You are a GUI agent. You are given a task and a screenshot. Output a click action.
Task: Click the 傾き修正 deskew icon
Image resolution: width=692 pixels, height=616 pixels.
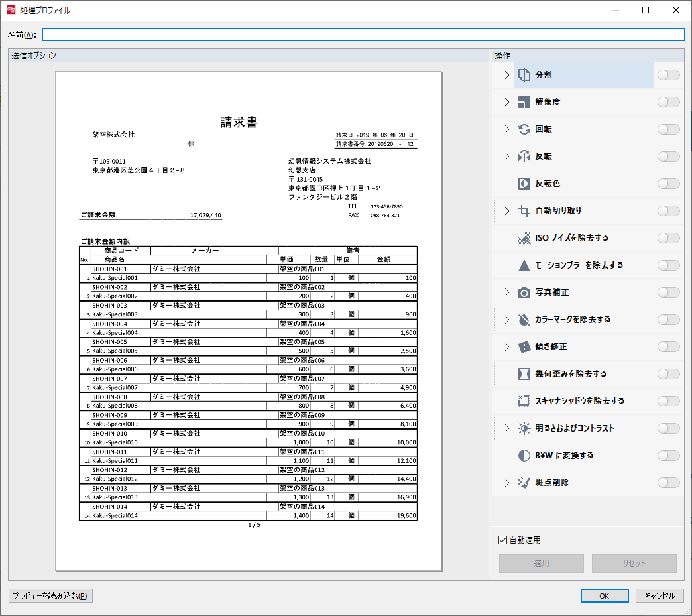click(524, 347)
